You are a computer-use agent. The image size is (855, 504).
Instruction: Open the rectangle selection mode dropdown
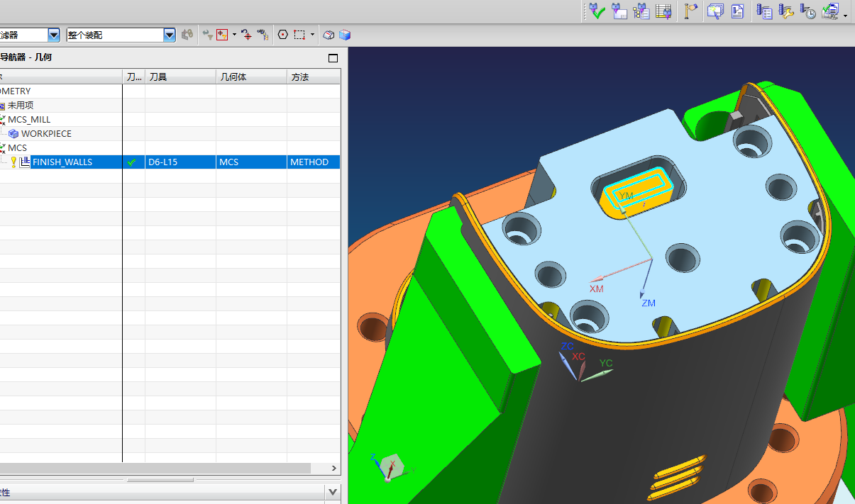tap(312, 35)
